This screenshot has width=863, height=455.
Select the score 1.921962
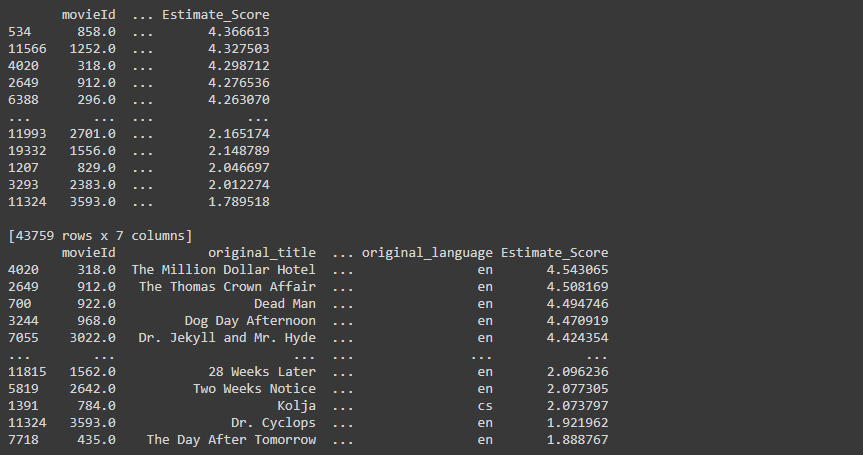point(577,423)
